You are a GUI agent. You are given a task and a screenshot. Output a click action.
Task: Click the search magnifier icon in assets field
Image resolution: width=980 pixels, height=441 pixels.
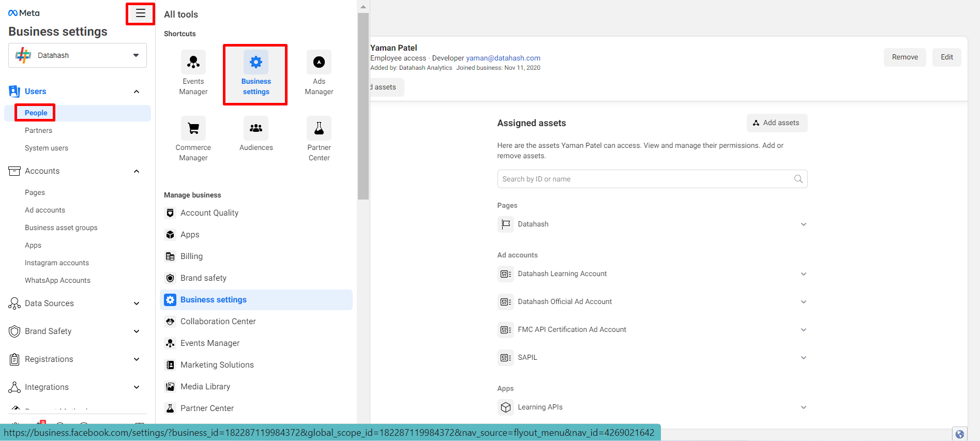click(798, 179)
